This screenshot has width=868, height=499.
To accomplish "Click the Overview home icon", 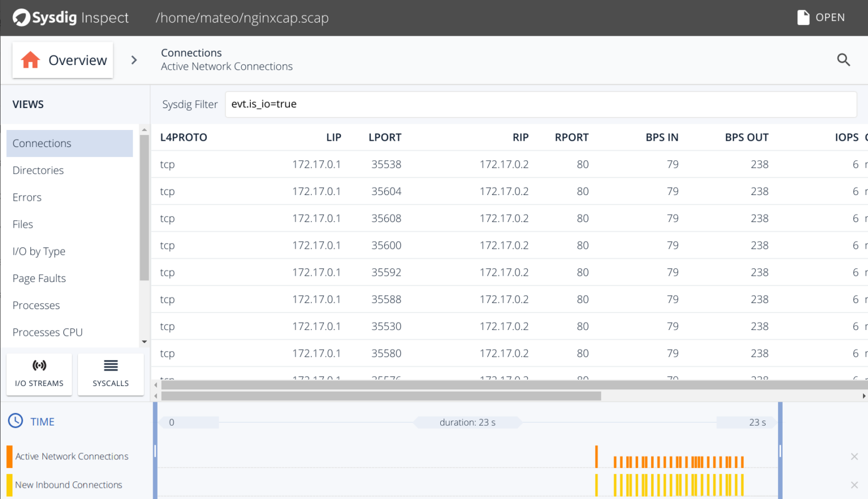I will click(x=31, y=60).
